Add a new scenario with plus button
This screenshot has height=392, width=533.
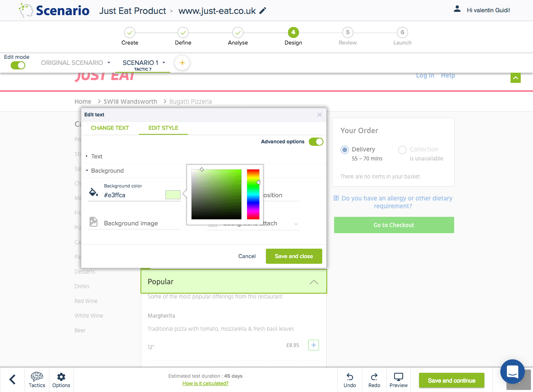coord(182,63)
